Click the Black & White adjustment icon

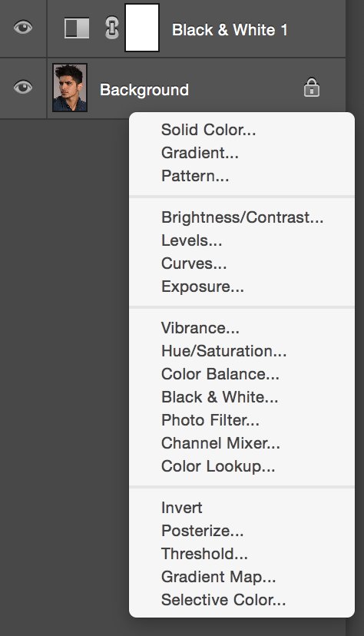[x=77, y=28]
